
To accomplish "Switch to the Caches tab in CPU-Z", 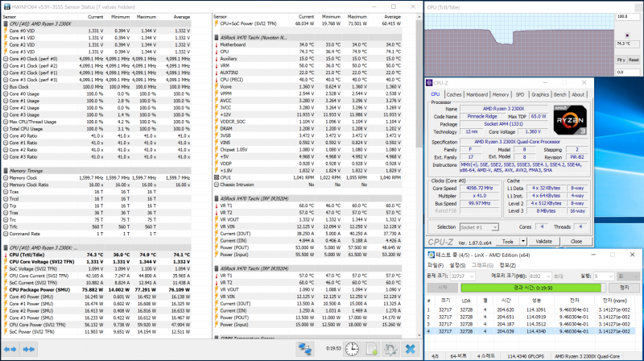I will [x=454, y=94].
